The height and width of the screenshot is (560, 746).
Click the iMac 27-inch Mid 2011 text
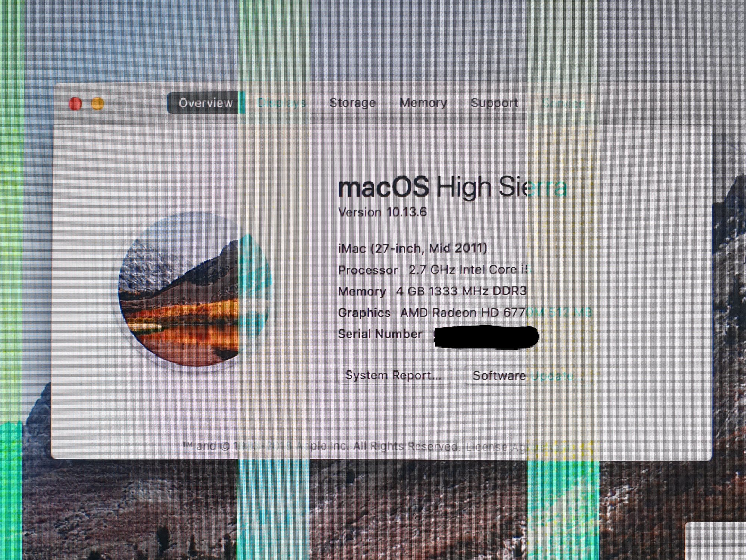412,248
